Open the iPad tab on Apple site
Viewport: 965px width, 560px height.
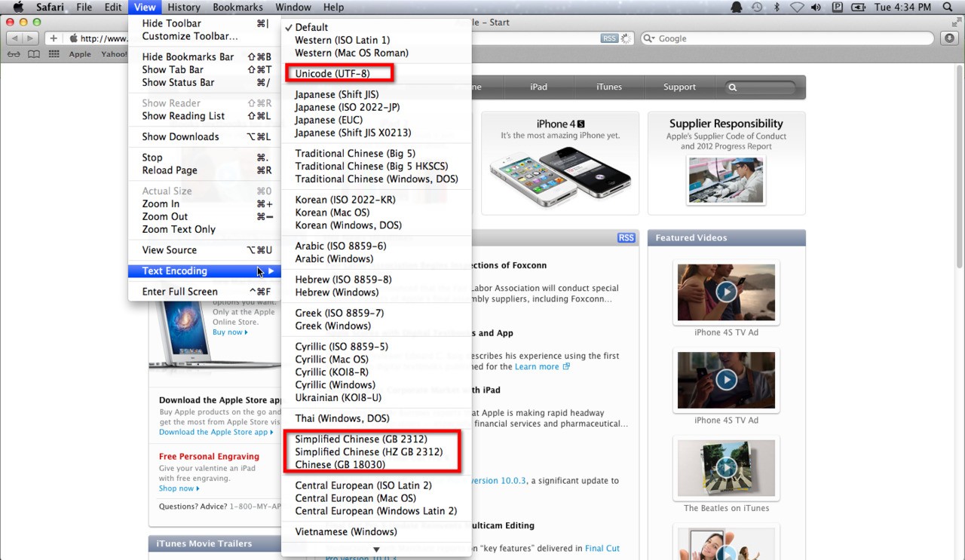pos(538,87)
